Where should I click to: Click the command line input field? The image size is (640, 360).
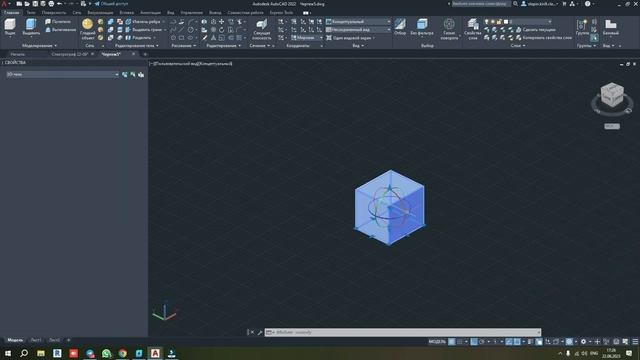pyautogui.click(x=403, y=332)
